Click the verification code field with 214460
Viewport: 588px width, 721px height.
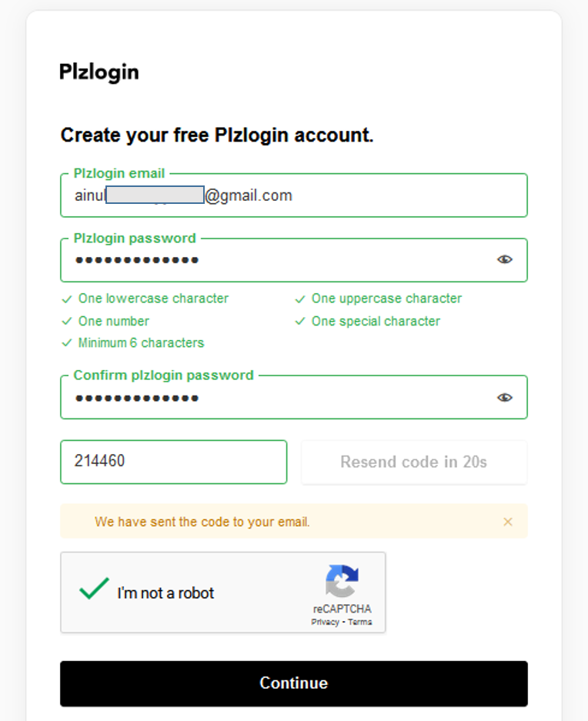click(x=173, y=462)
